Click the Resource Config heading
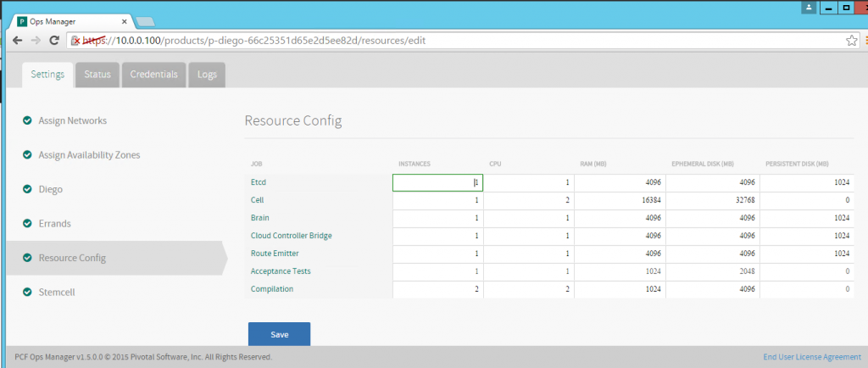This screenshot has width=868, height=368. click(x=293, y=121)
